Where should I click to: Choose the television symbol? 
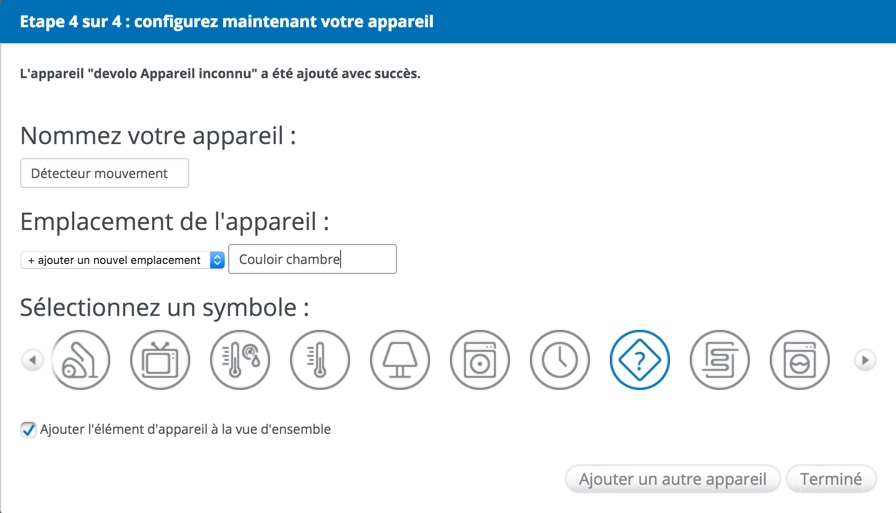tap(160, 360)
